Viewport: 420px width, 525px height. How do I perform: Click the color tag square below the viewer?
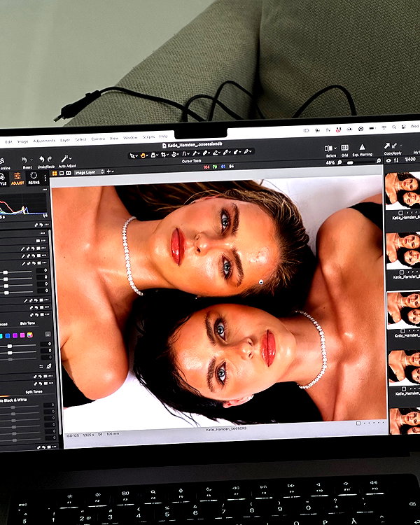pyautogui.click(x=358, y=423)
